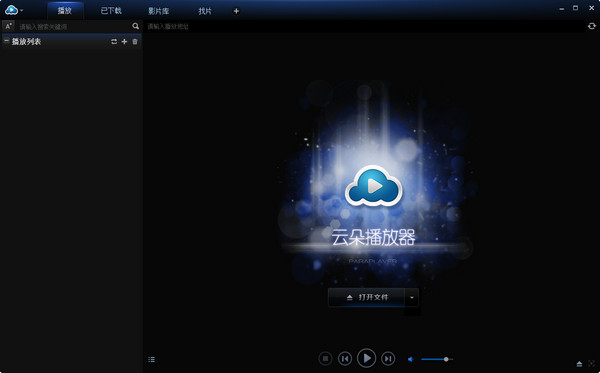This screenshot has width=600, height=373.
Task: Click the big cloud play logo
Action: tap(373, 186)
